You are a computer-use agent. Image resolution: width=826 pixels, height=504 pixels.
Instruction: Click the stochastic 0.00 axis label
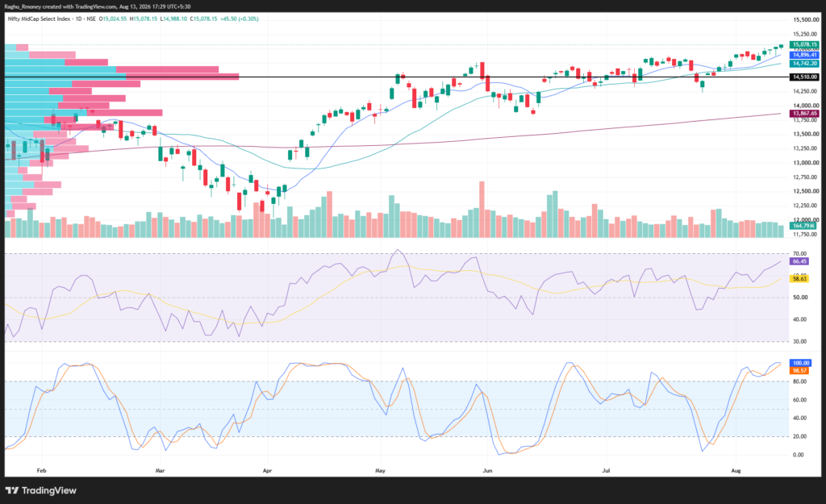798,455
